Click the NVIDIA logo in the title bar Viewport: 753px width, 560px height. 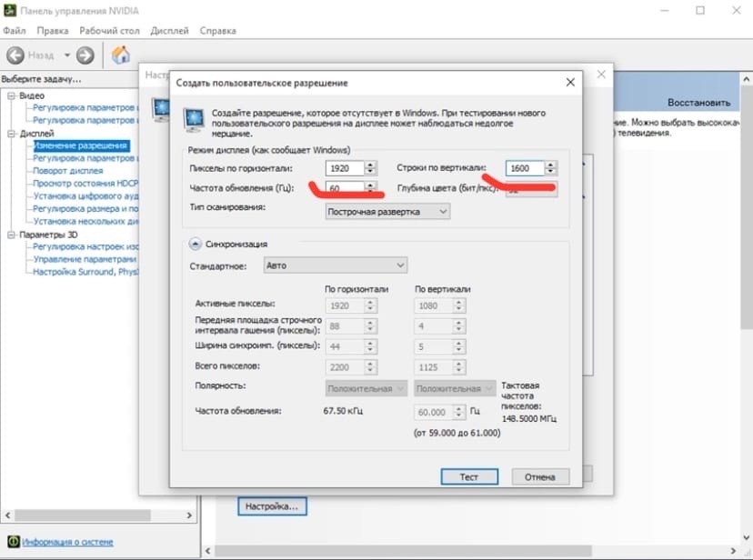[10, 10]
